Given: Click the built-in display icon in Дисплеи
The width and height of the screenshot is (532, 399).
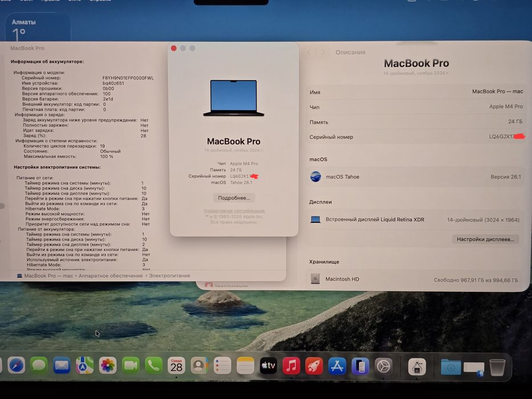Looking at the screenshot, I should tap(315, 219).
